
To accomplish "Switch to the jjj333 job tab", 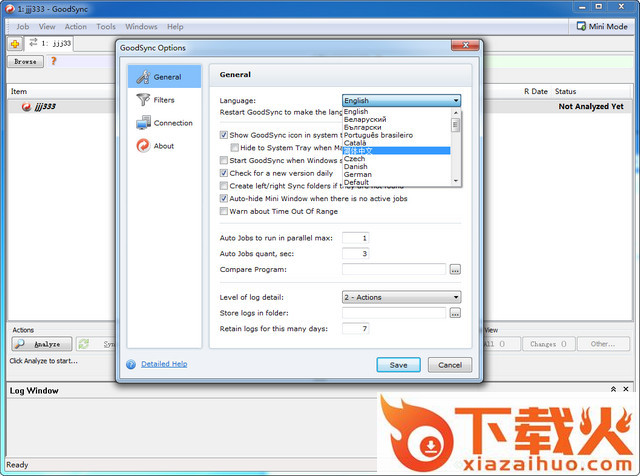I will pyautogui.click(x=49, y=43).
